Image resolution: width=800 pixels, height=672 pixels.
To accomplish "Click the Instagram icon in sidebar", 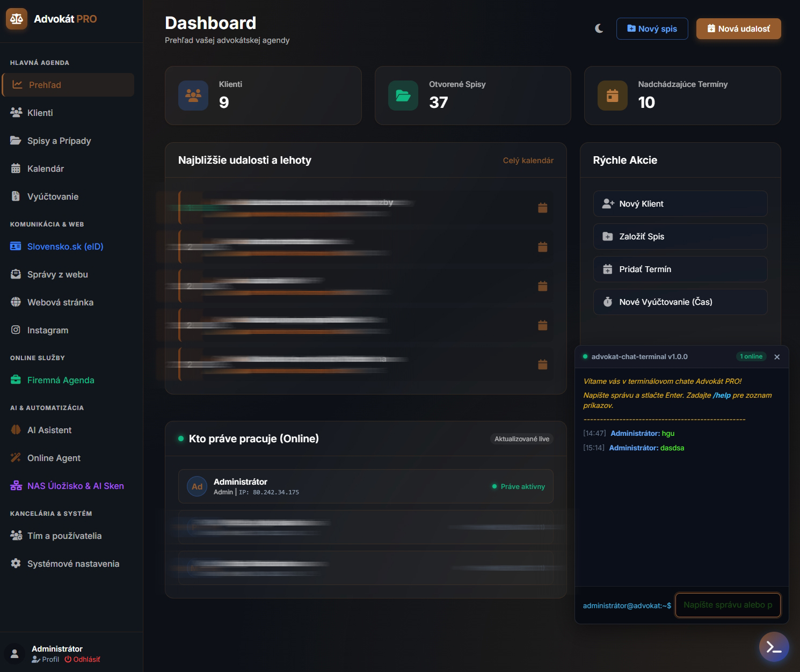I will point(16,330).
